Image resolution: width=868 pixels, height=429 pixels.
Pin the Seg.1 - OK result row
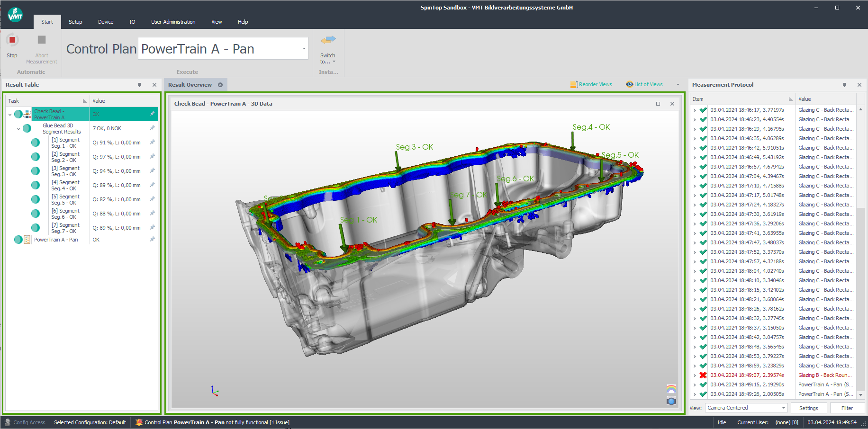point(152,142)
